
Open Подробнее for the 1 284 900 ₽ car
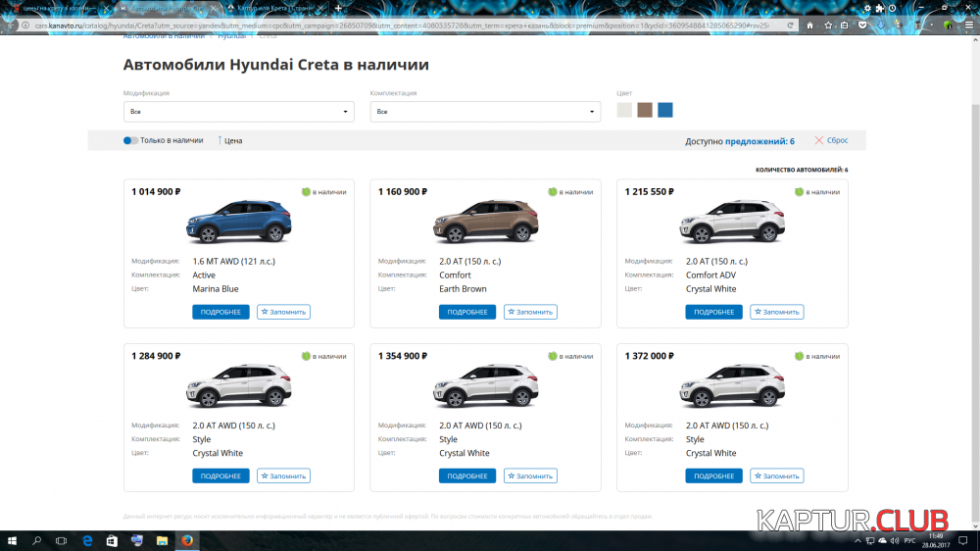pos(220,476)
